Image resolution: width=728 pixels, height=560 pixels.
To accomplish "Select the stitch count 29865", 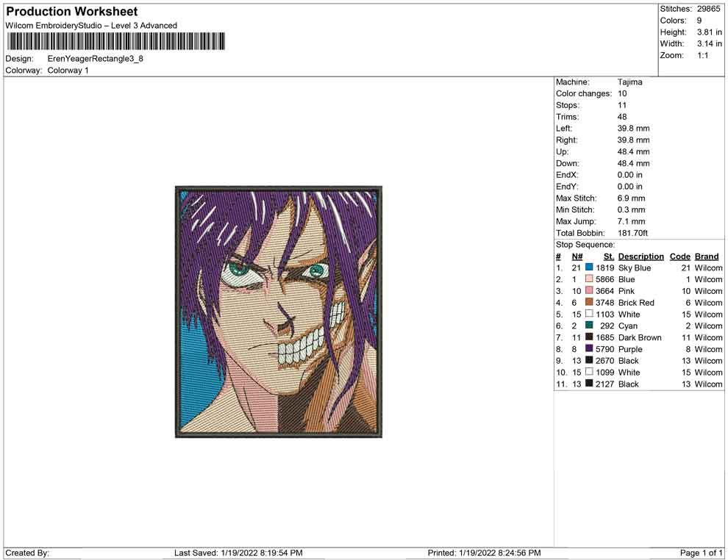I will pyautogui.click(x=708, y=9).
